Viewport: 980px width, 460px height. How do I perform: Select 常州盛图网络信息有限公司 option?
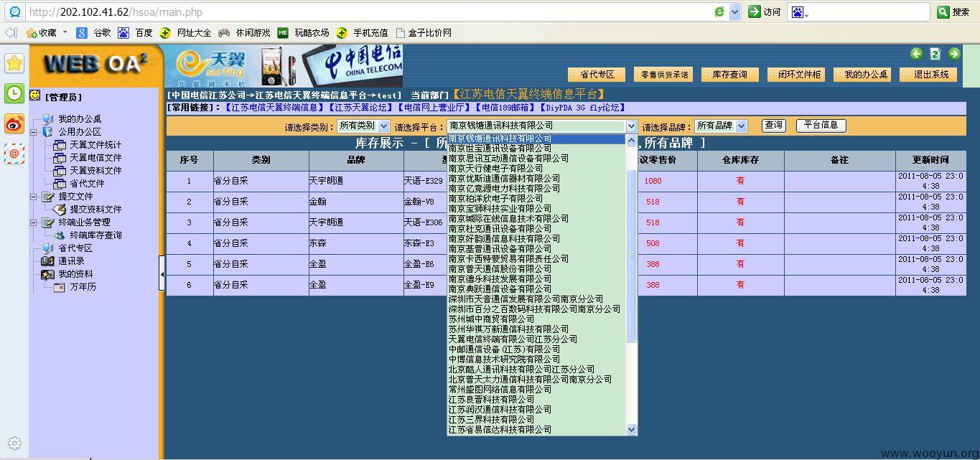[536, 390]
